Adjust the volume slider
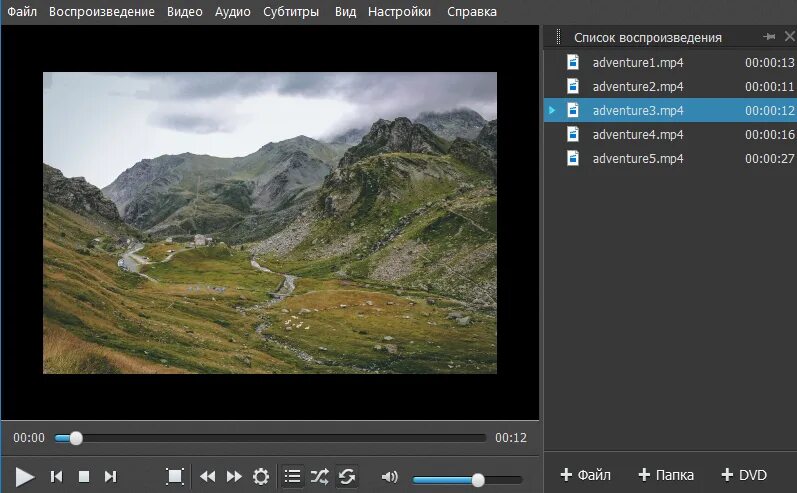 point(467,479)
